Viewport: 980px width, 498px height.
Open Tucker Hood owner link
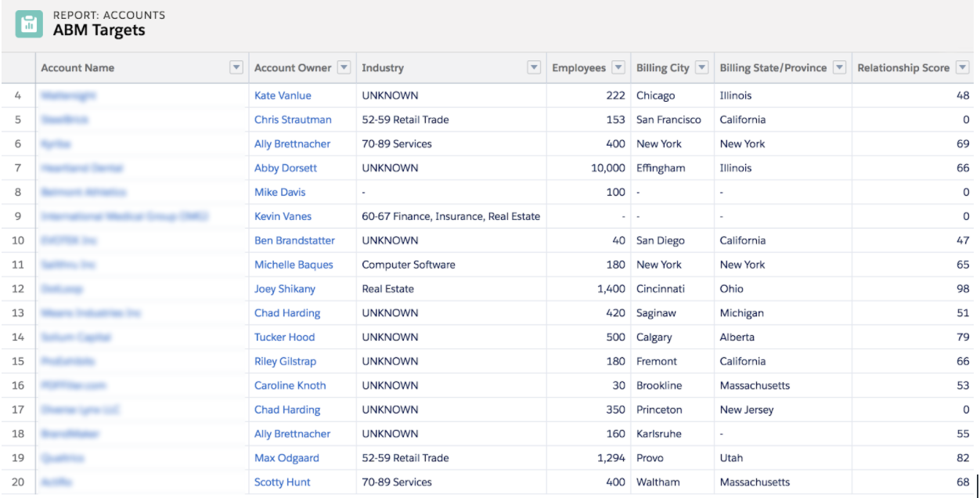(x=284, y=337)
